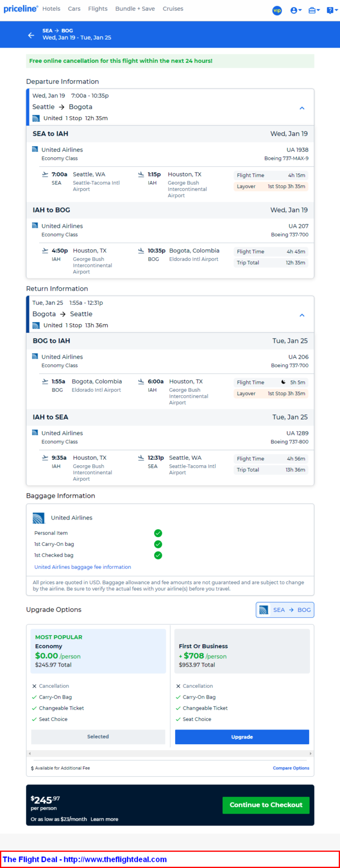Click the takeoff icon next to 4:50p
Image resolution: width=340 pixels, height=868 pixels.
click(x=45, y=250)
